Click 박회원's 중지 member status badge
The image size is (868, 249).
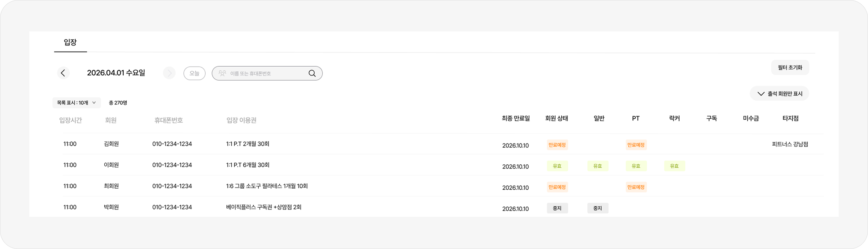click(x=557, y=208)
